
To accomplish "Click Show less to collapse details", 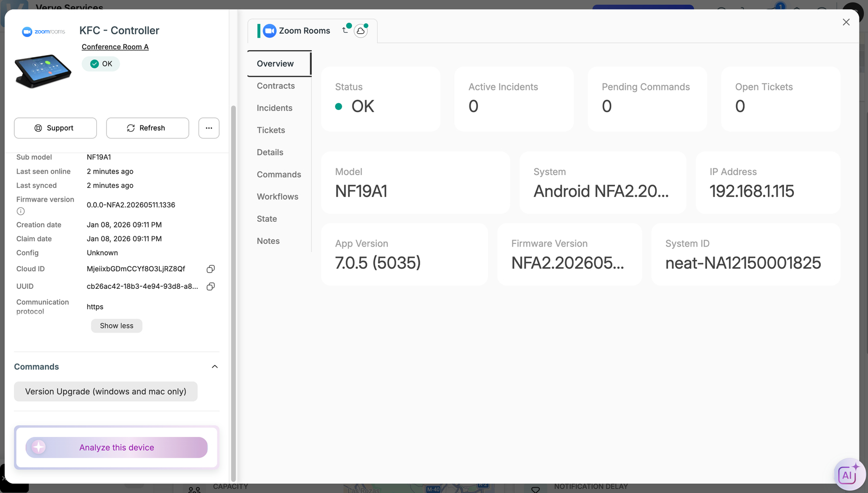I will pyautogui.click(x=116, y=326).
